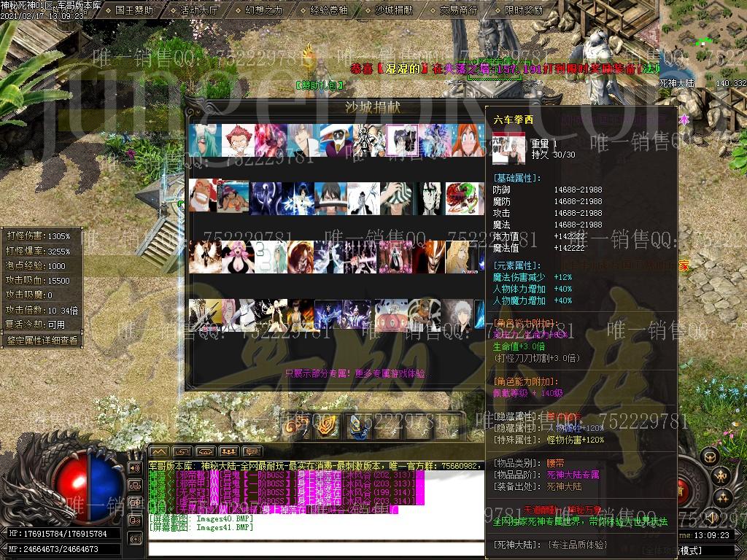This screenshot has width=747, height=560.
Task: Click the sound speaker icon beside chat
Action: 135,467
